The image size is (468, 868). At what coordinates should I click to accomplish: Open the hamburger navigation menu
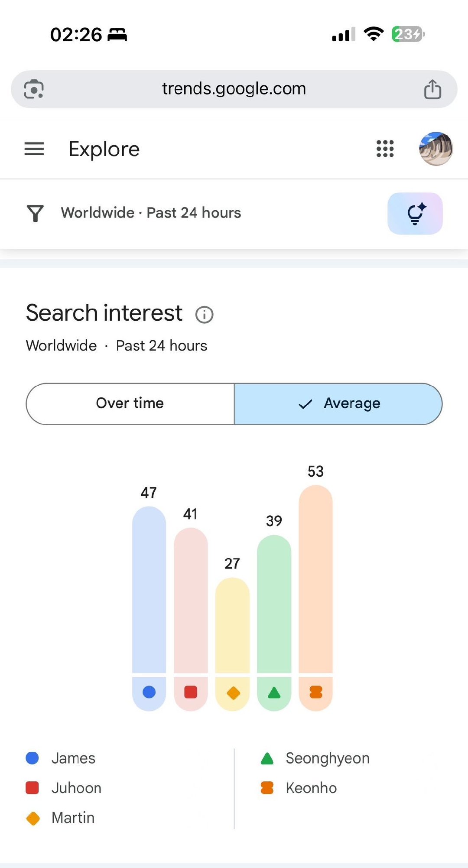pos(34,149)
